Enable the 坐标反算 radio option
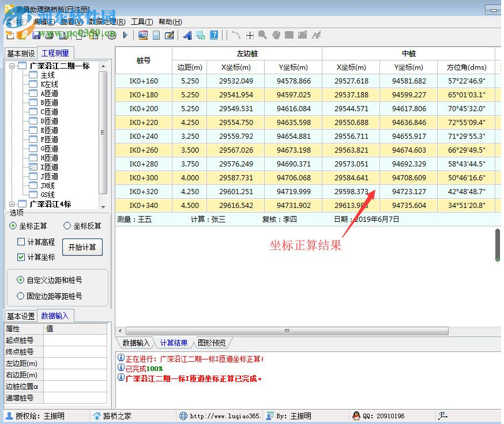 (67, 225)
